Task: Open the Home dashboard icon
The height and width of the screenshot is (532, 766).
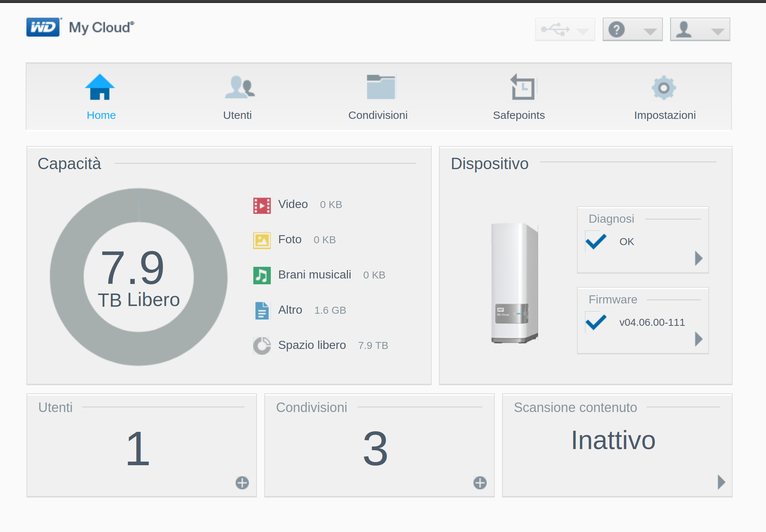Action: [x=100, y=87]
